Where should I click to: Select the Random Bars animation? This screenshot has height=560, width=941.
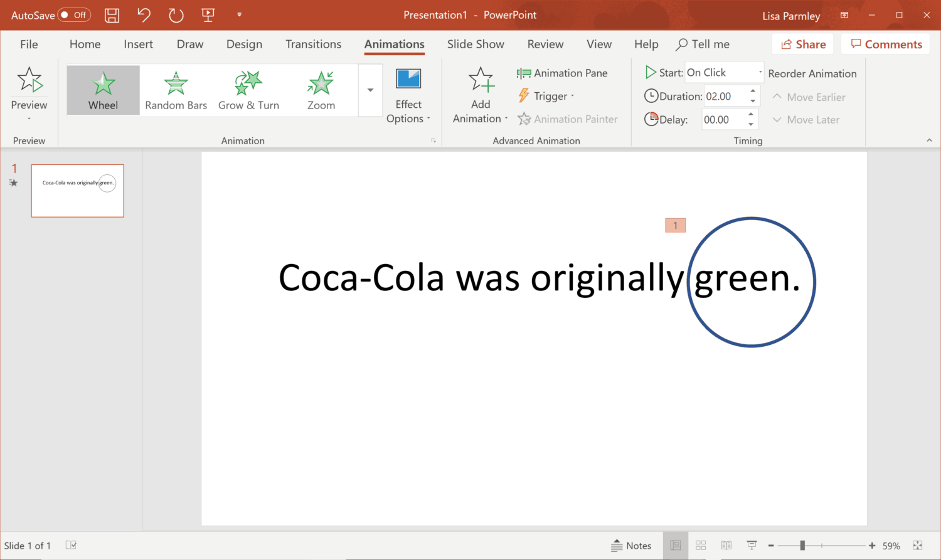pos(176,90)
